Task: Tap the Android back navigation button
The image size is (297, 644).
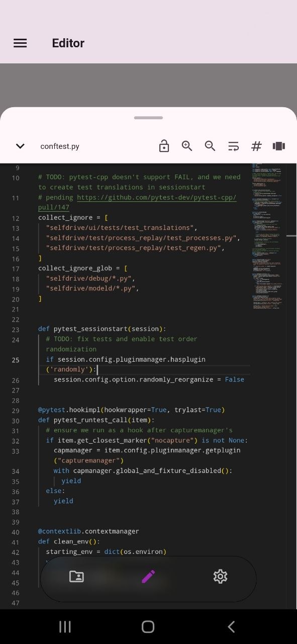Action: coord(231,626)
